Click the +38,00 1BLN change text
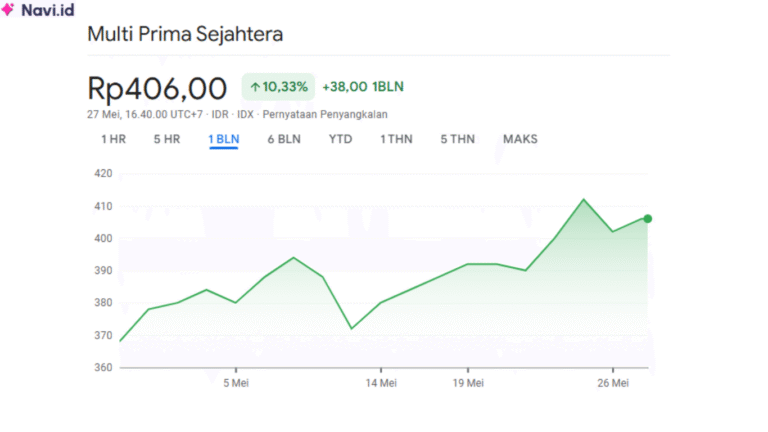The height and width of the screenshot is (432, 768). pyautogui.click(x=363, y=87)
